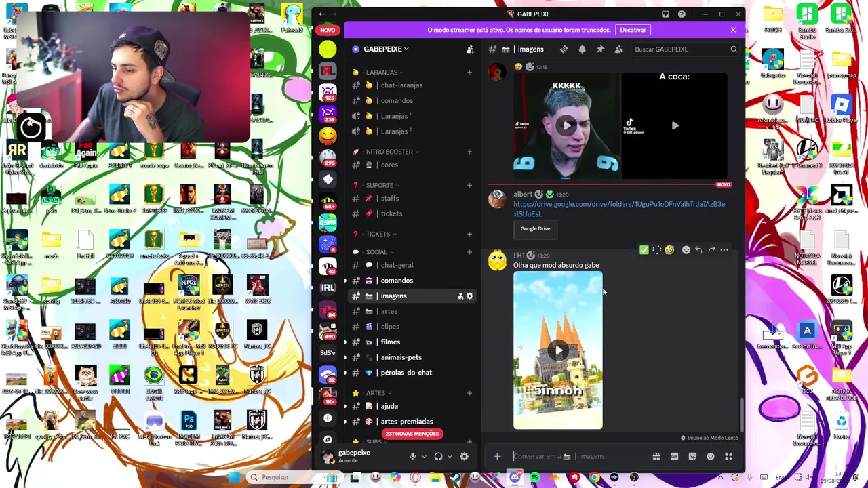Image resolution: width=868 pixels, height=488 pixels.
Task: Open Discover servers compass icon
Action: (x=328, y=439)
